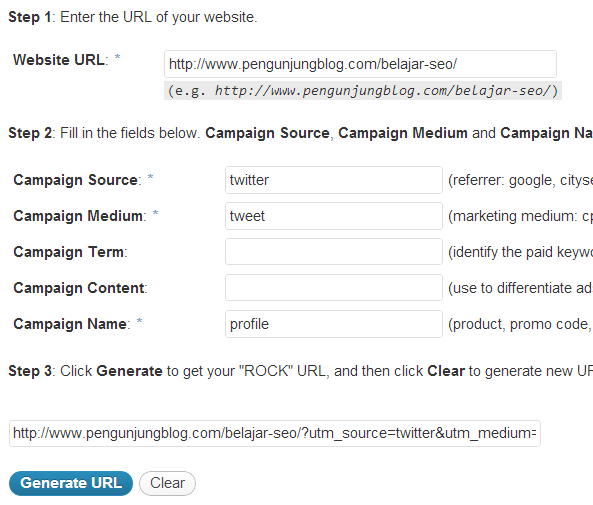Click the Website URL input field
This screenshot has width=593, height=505.
pos(360,64)
